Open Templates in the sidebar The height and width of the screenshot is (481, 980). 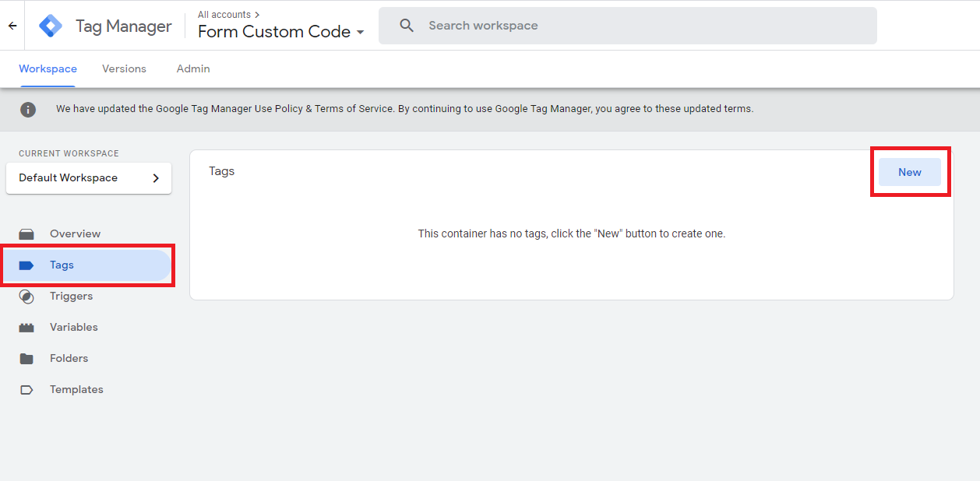(87, 390)
